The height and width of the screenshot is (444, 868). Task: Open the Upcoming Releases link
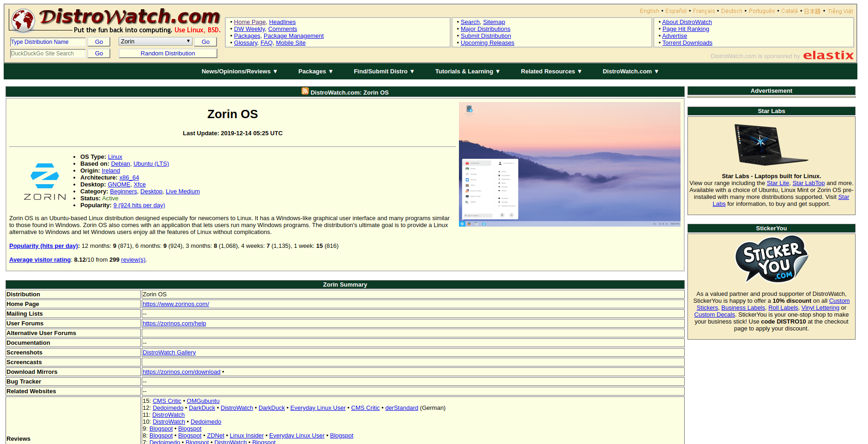click(x=487, y=42)
